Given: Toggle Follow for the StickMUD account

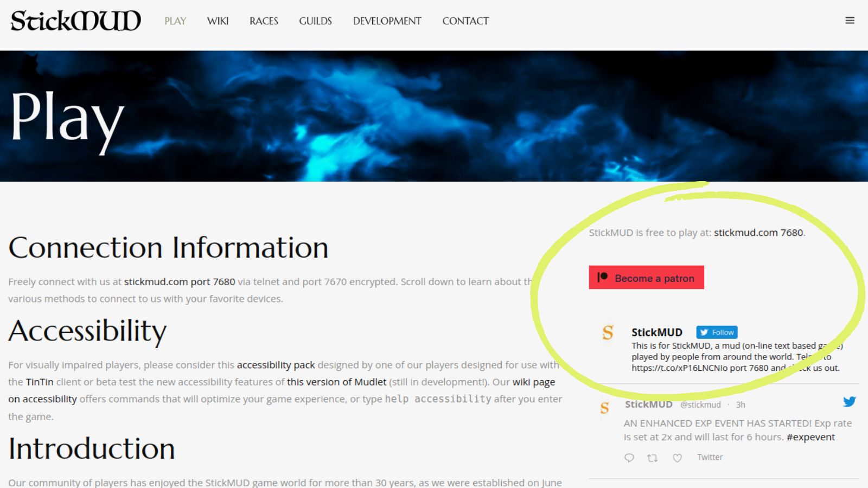Looking at the screenshot, I should 716,332.
